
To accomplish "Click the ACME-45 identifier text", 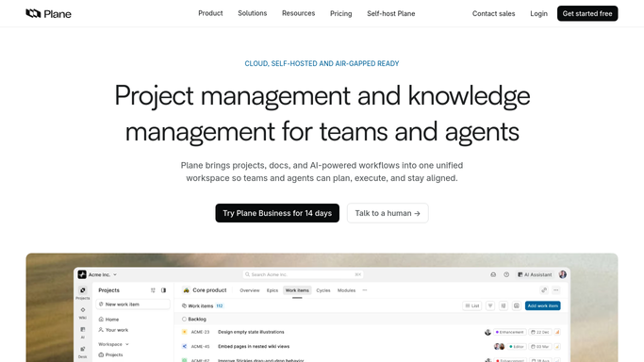I will click(200, 346).
